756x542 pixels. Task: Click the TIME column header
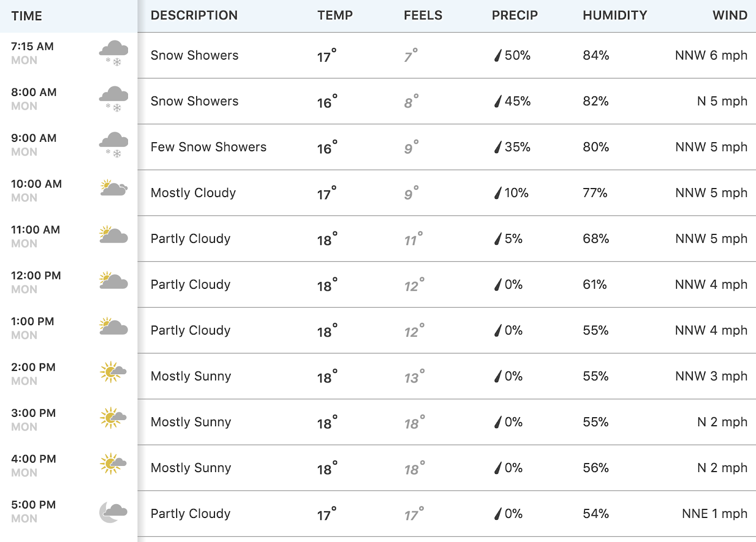coord(27,16)
